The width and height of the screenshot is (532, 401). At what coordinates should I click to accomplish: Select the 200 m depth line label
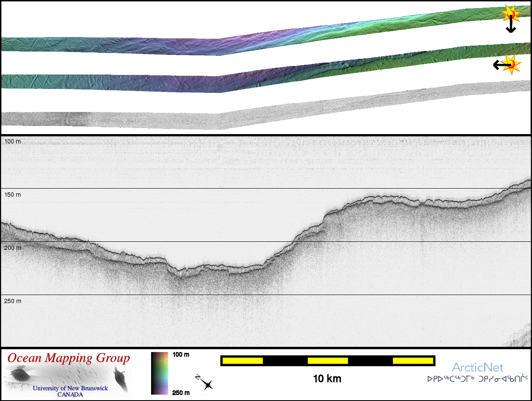pyautogui.click(x=12, y=248)
